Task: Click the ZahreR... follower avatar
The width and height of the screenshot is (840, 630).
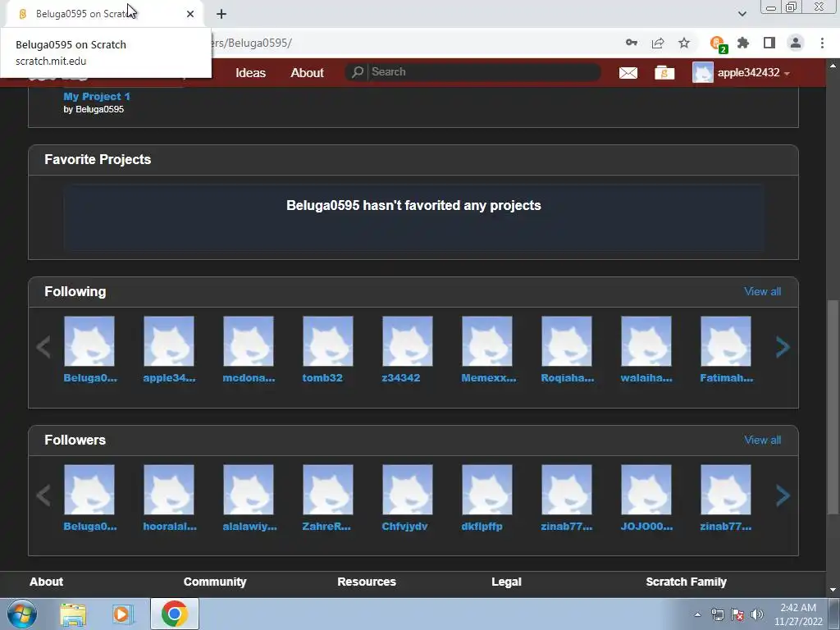Action: tap(328, 490)
